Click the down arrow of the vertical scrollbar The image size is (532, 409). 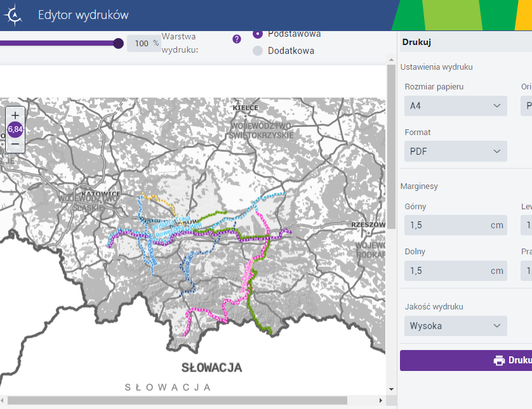[390, 389]
